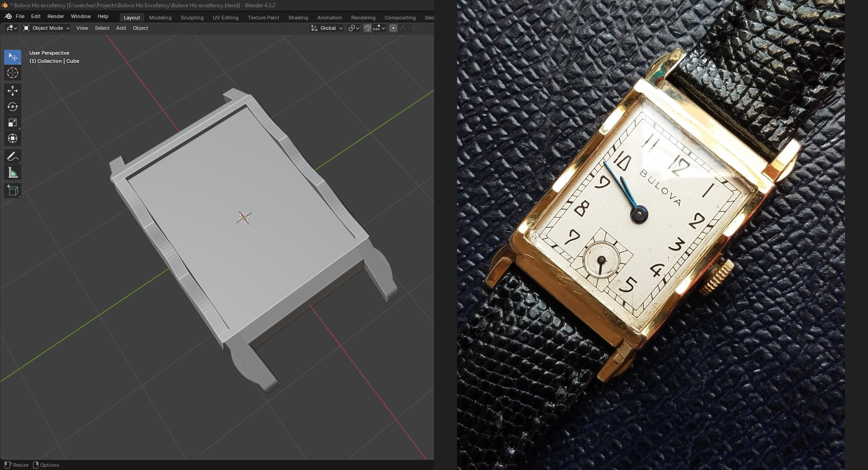The width and height of the screenshot is (868, 470).
Task: Switch to the Shading workspace tab
Action: 298,18
